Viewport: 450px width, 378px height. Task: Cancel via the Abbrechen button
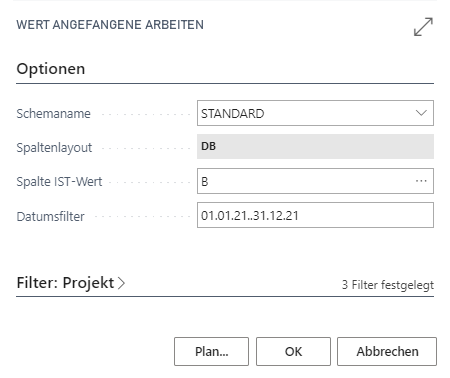387,351
